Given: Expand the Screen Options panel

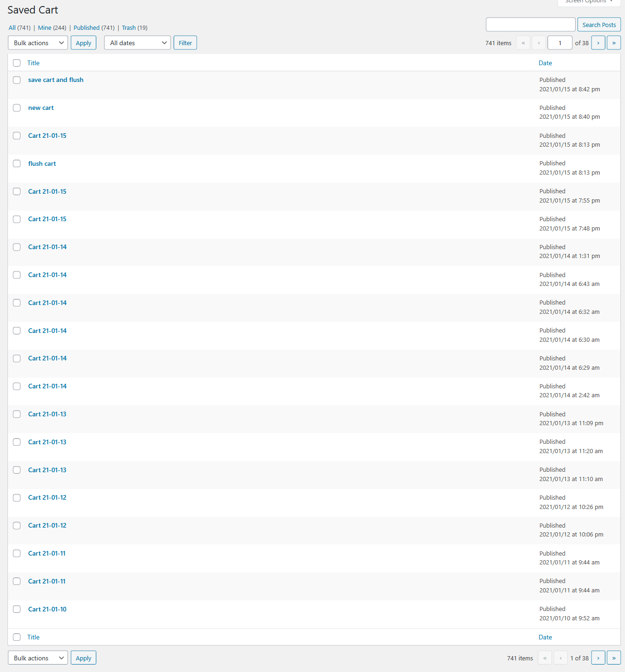Looking at the screenshot, I should pos(588,3).
